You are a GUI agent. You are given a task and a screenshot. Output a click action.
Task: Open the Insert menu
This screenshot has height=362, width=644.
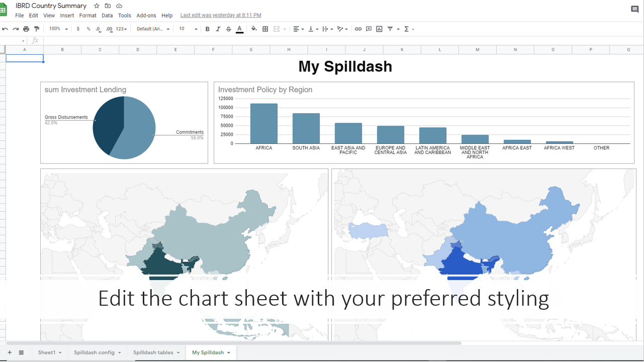pos(67,16)
